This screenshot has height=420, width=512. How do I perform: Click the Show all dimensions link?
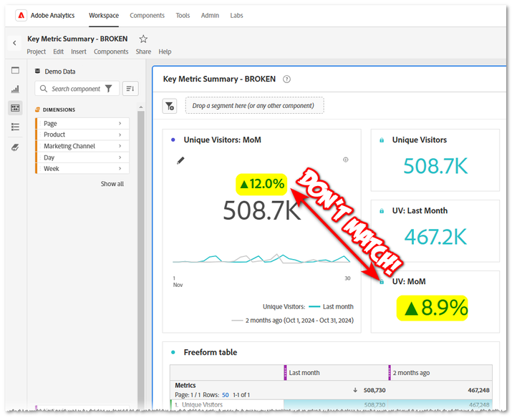112,184
